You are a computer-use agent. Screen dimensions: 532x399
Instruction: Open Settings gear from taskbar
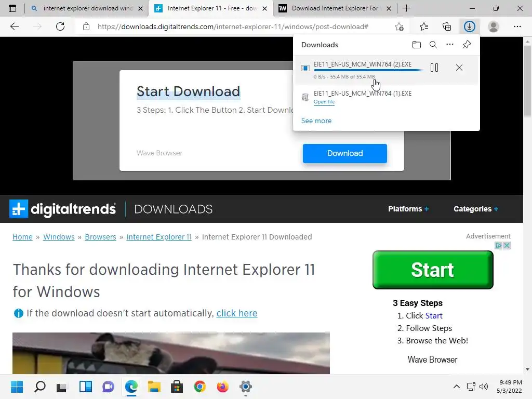pos(246,387)
